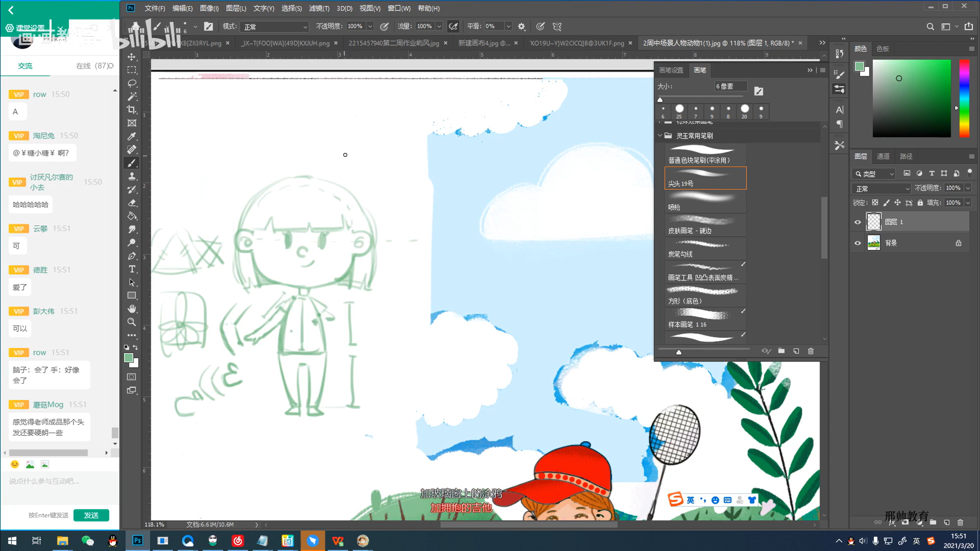Select the Hand tool
The width and height of the screenshot is (980, 551).
pos(132,308)
